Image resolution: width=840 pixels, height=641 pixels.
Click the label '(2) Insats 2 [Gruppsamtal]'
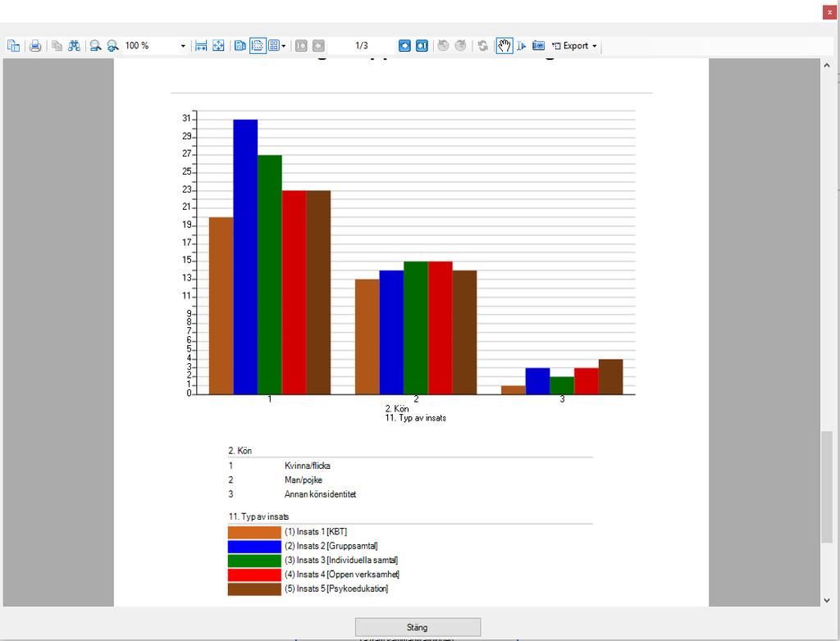click(331, 546)
